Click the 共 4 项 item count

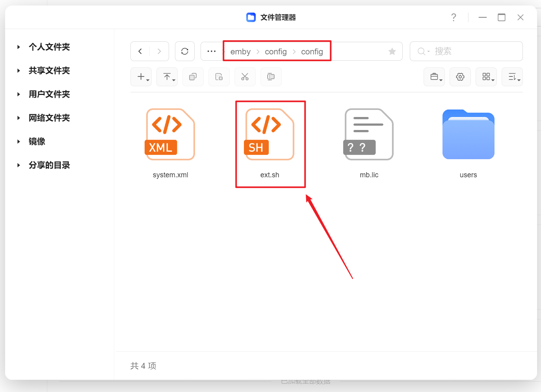click(x=143, y=366)
